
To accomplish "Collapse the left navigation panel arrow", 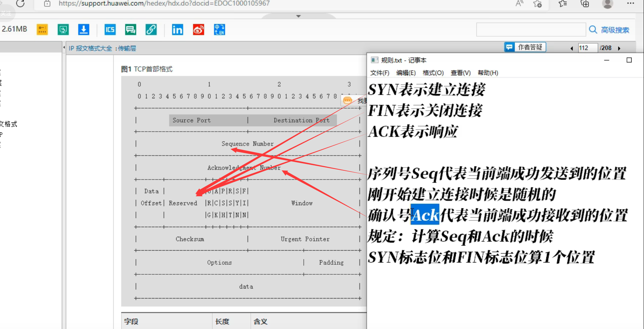I will [64, 47].
